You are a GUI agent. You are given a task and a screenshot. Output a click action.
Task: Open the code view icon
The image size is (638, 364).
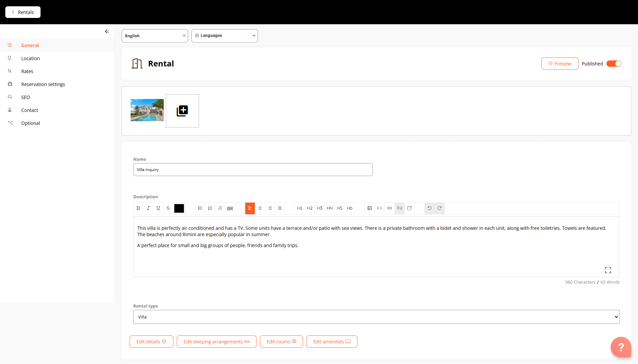(x=379, y=208)
